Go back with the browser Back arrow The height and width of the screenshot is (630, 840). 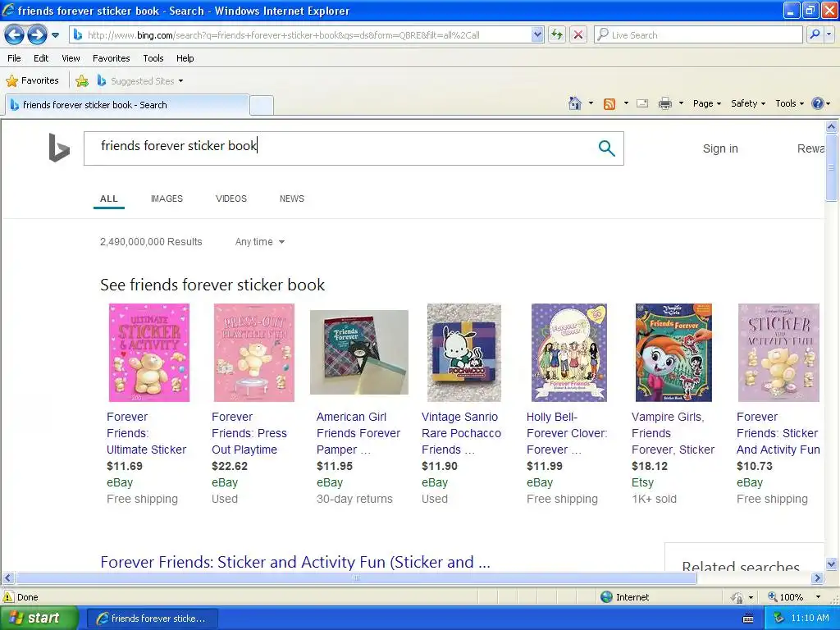point(15,35)
